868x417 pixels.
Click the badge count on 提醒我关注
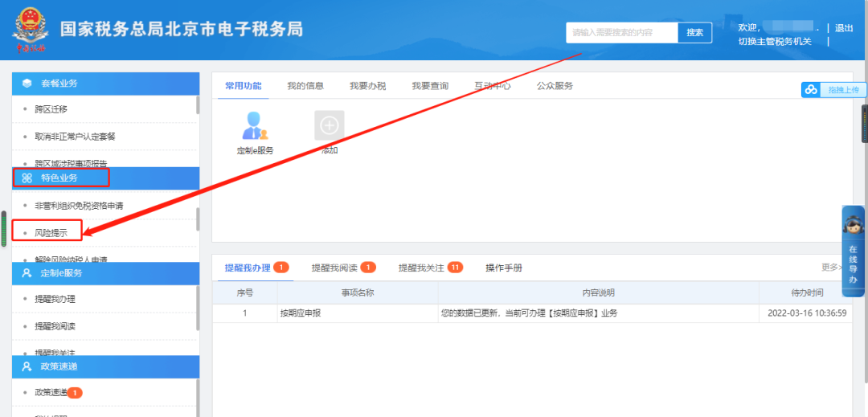tap(455, 268)
